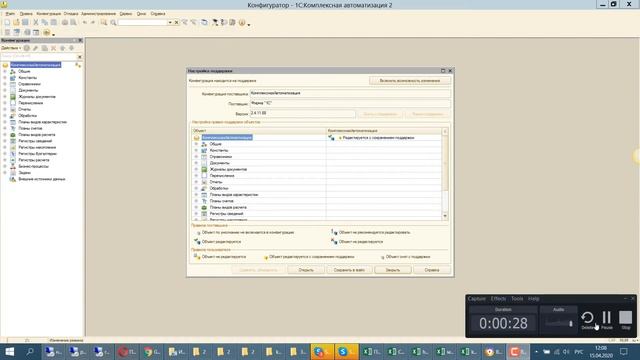The width and height of the screenshot is (640, 360).
Task: Expand Планы счетов in the support dialog tree
Action: (x=196, y=201)
